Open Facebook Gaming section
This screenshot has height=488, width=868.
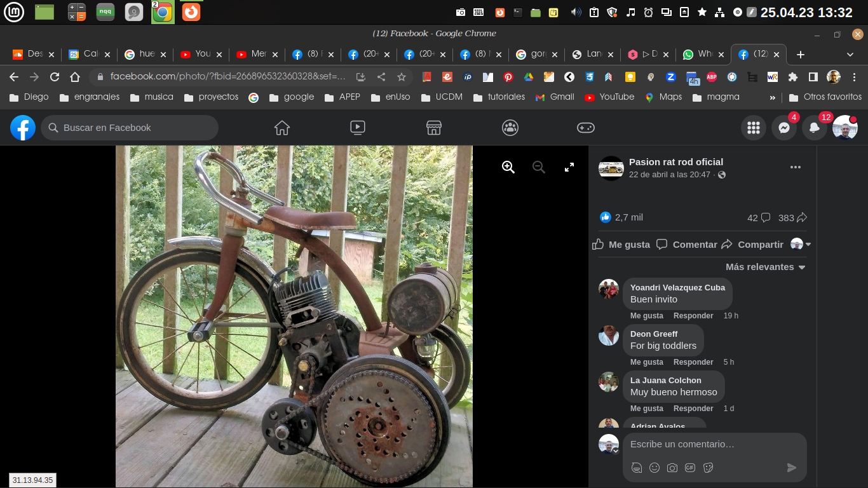pos(585,128)
